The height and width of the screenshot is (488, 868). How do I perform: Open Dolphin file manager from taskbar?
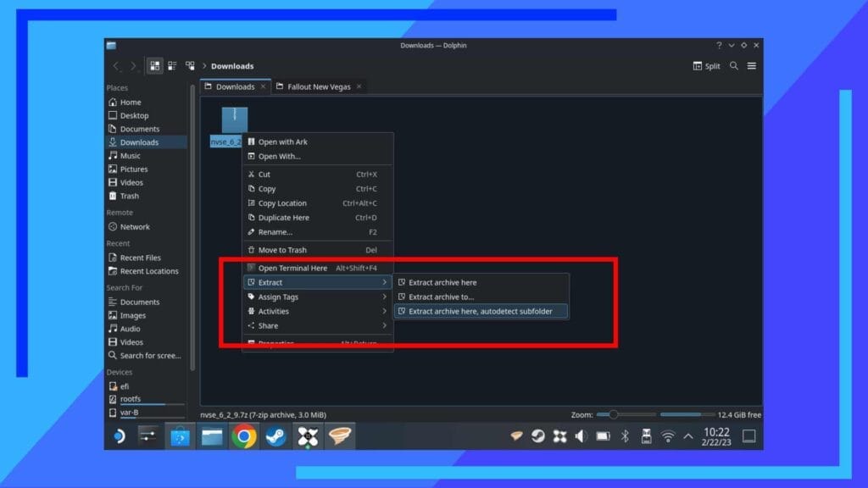point(212,436)
